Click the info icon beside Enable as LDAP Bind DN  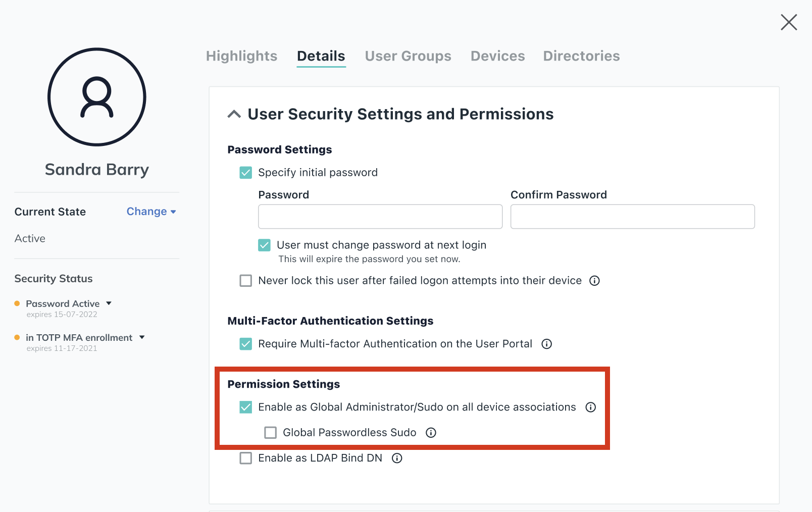(397, 458)
